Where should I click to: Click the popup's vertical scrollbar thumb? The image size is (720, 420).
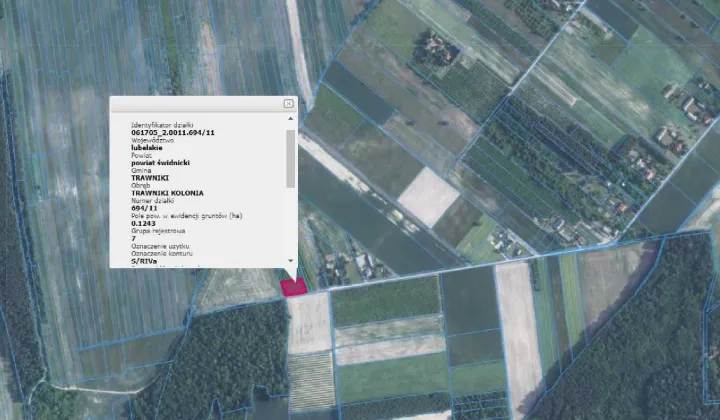(x=290, y=159)
